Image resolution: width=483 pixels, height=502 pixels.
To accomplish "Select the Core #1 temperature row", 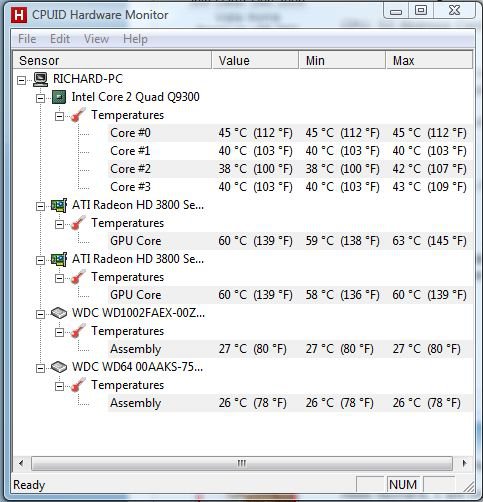I will point(290,151).
